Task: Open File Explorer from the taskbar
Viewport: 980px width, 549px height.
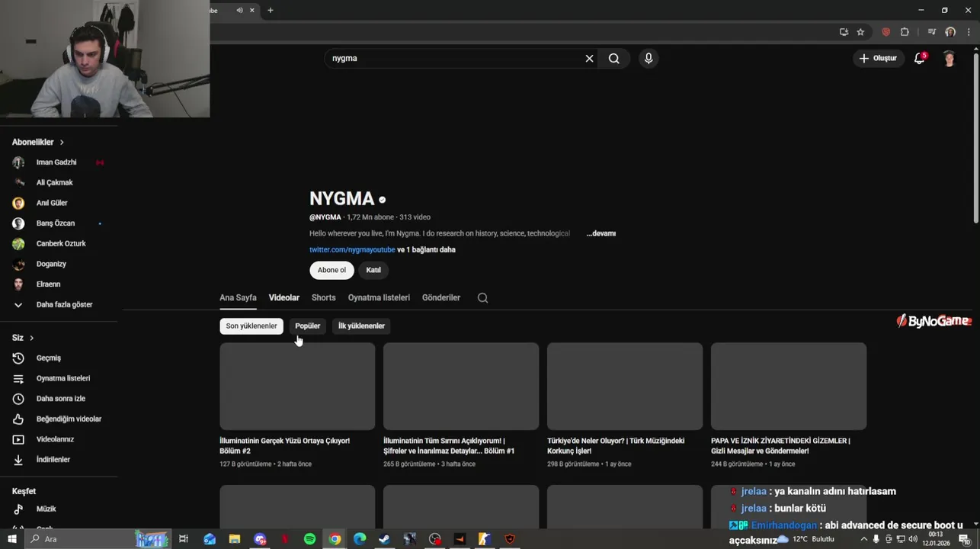Action: (x=235, y=539)
